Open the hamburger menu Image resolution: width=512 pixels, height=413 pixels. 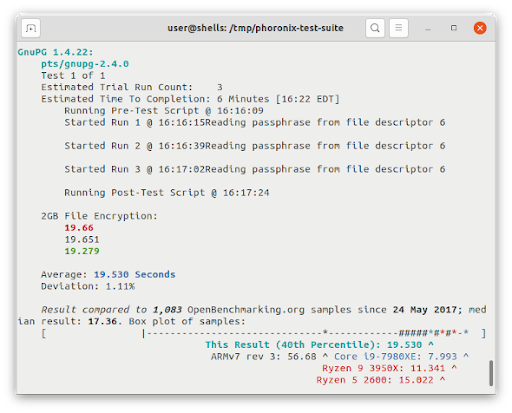click(x=399, y=28)
